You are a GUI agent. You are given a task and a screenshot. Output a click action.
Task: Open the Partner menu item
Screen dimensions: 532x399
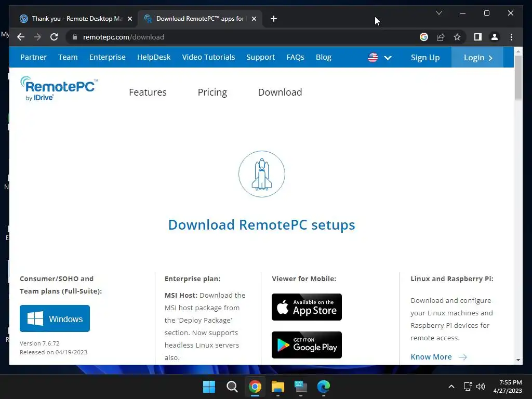click(x=33, y=57)
